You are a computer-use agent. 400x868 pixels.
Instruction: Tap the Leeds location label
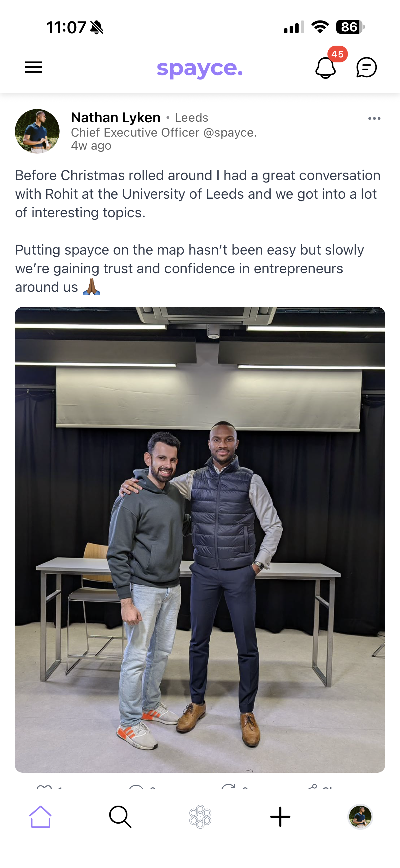click(x=191, y=118)
